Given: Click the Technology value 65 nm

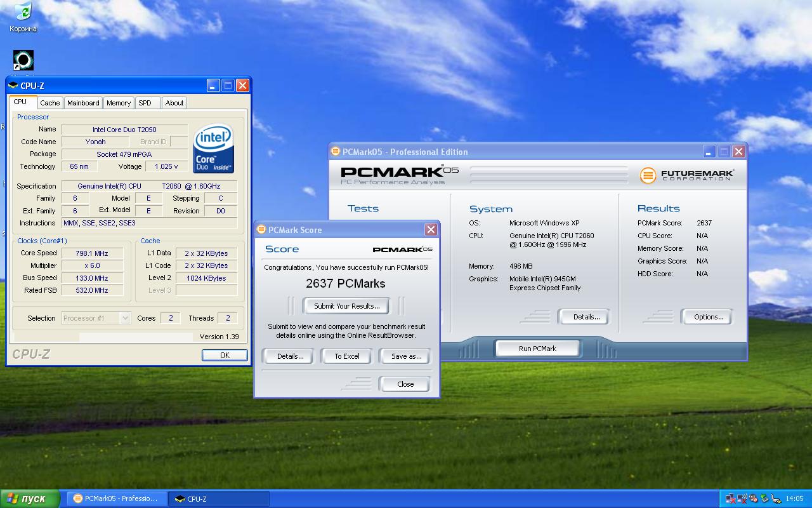Looking at the screenshot, I should coord(79,166).
